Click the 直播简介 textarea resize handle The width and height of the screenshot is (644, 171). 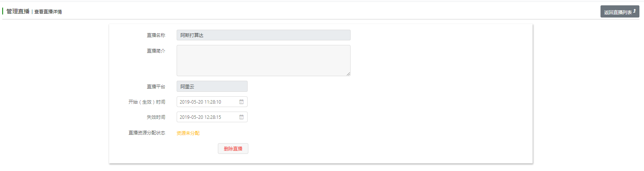click(x=348, y=74)
